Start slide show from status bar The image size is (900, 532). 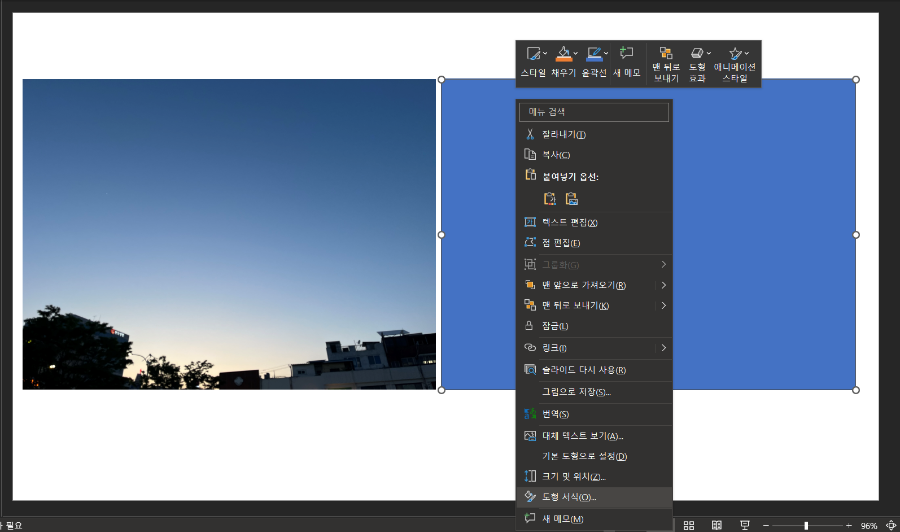pos(744,525)
